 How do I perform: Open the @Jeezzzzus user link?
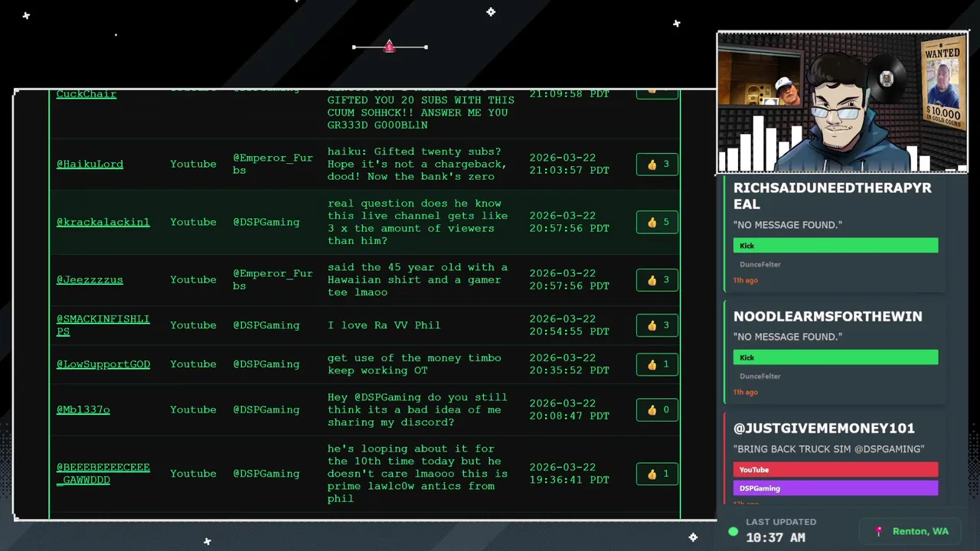[x=90, y=279]
